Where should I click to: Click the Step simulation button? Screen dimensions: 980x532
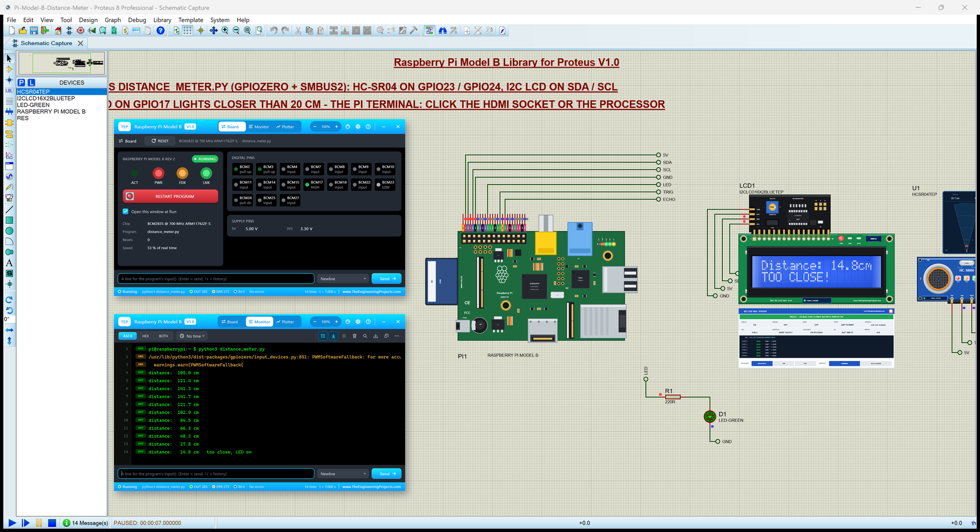click(26, 523)
